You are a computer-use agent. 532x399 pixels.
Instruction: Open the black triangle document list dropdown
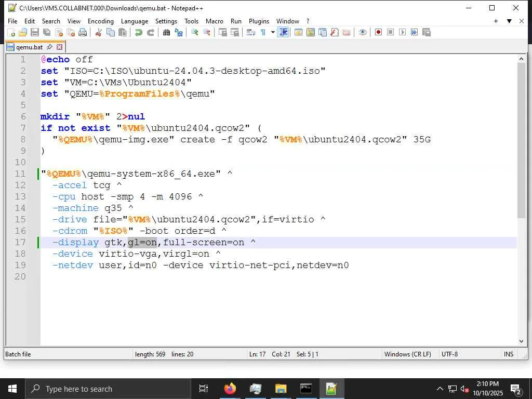509,21
